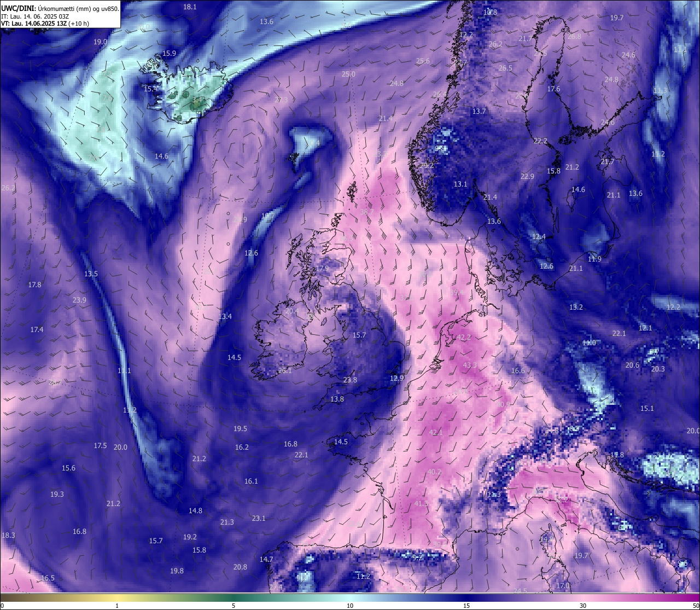700x610 pixels.
Task: Click the 17.8 value near the left edge
Action: coord(34,285)
